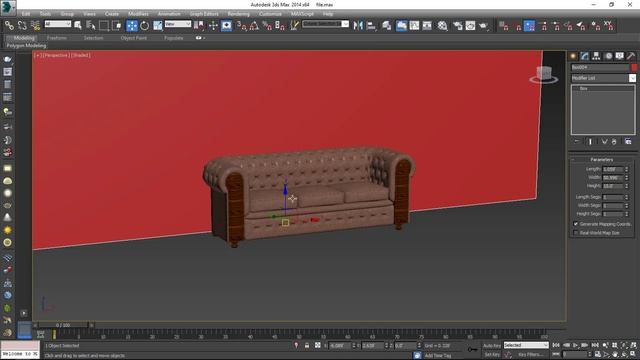Activate the Select Object tool
The height and width of the screenshot is (360, 640).
[x=78, y=26]
